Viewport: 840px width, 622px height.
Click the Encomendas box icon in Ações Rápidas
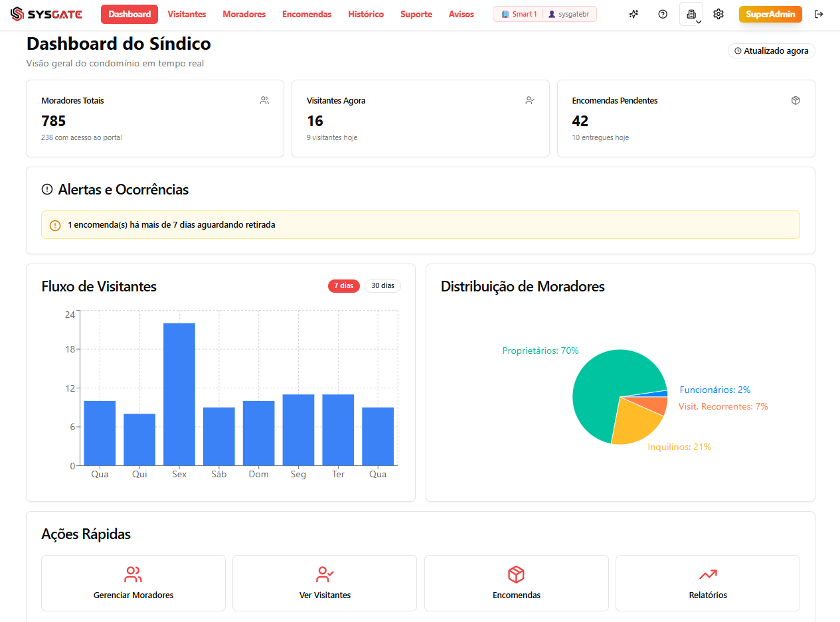(517, 574)
